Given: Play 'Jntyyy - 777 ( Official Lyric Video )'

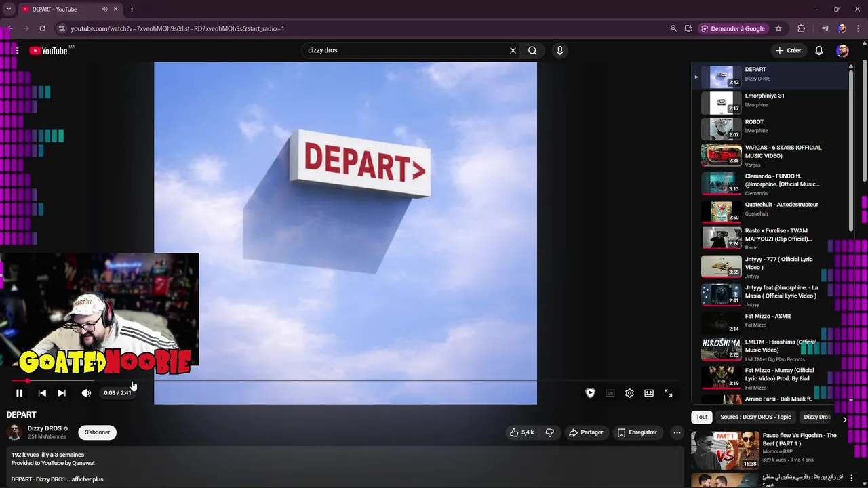Looking at the screenshot, I should pyautogui.click(x=769, y=267).
